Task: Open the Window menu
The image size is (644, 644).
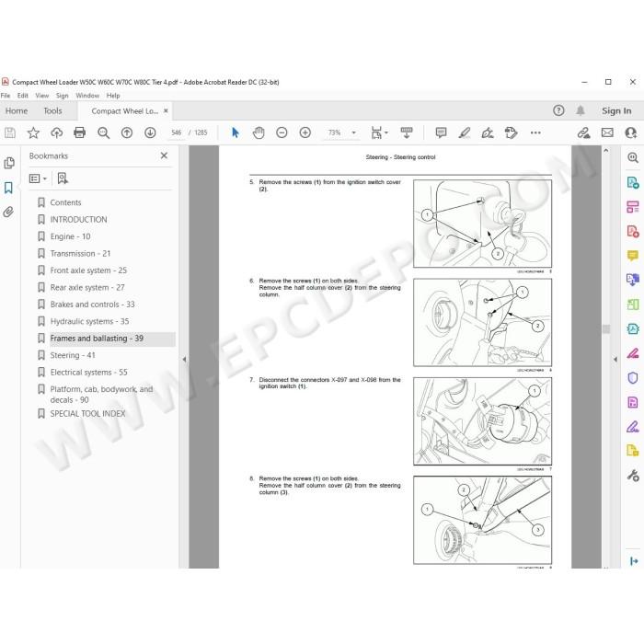Action: tap(87, 96)
